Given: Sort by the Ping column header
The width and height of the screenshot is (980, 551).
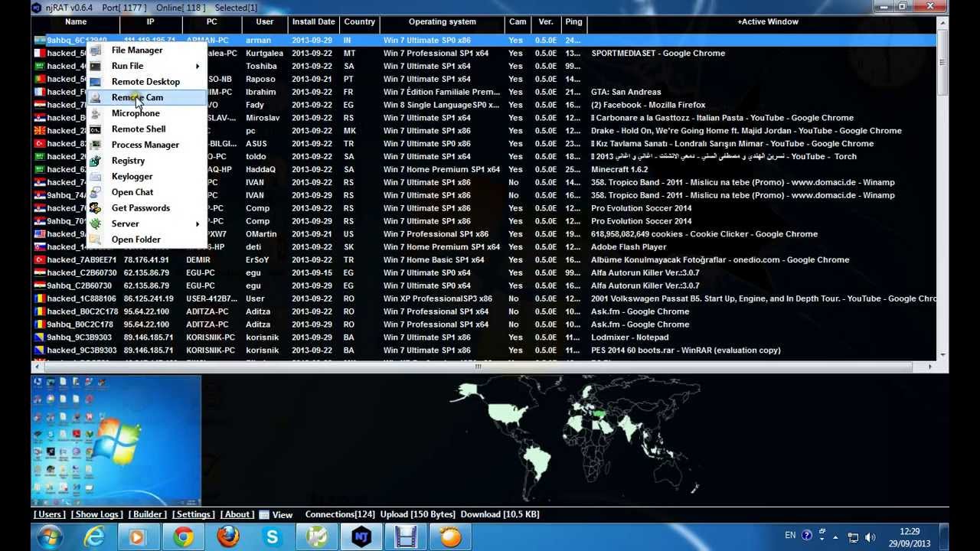Looking at the screenshot, I should click(573, 22).
